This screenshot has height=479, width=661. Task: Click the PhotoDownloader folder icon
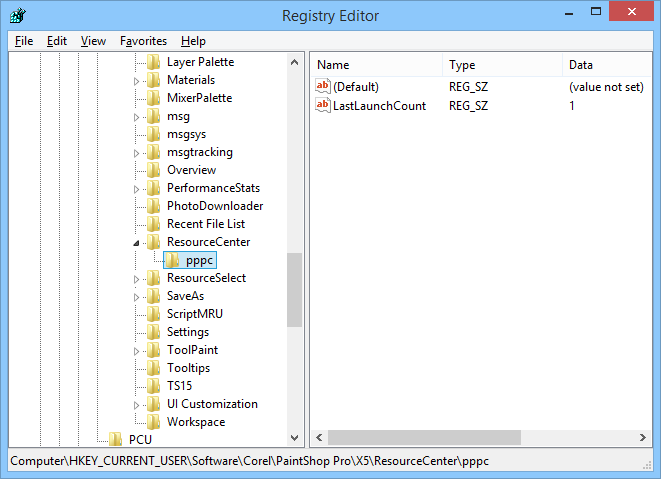[x=153, y=206]
